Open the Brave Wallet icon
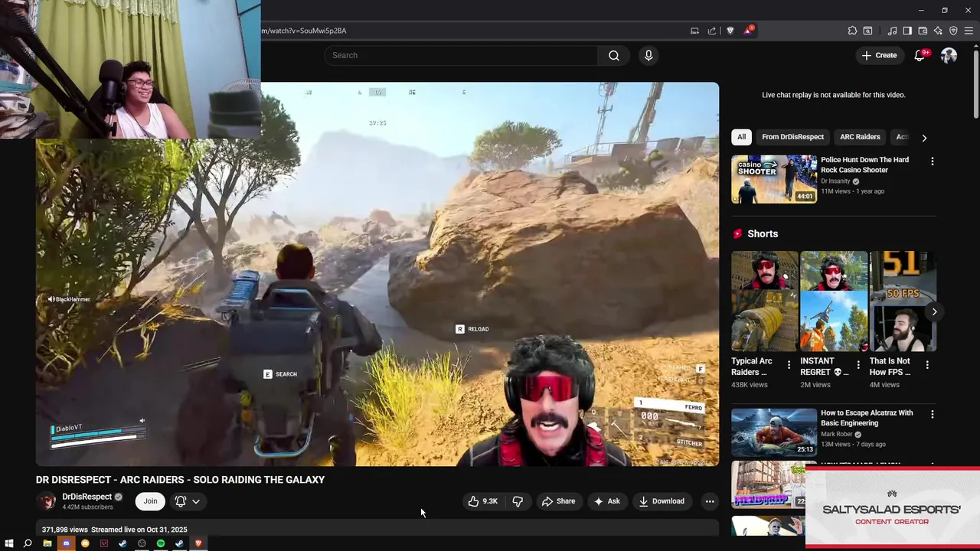Image resolution: width=980 pixels, height=551 pixels. [923, 31]
